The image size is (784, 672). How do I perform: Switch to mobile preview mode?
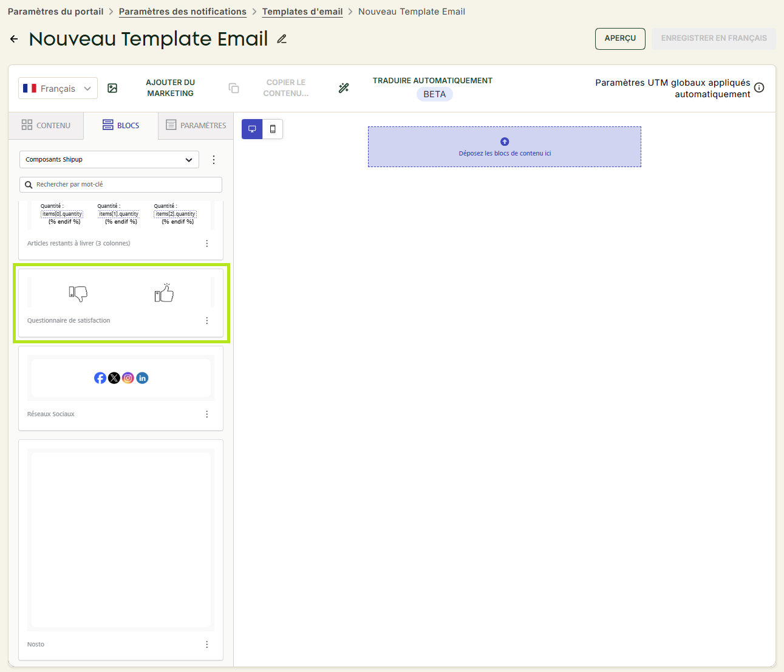tap(273, 129)
